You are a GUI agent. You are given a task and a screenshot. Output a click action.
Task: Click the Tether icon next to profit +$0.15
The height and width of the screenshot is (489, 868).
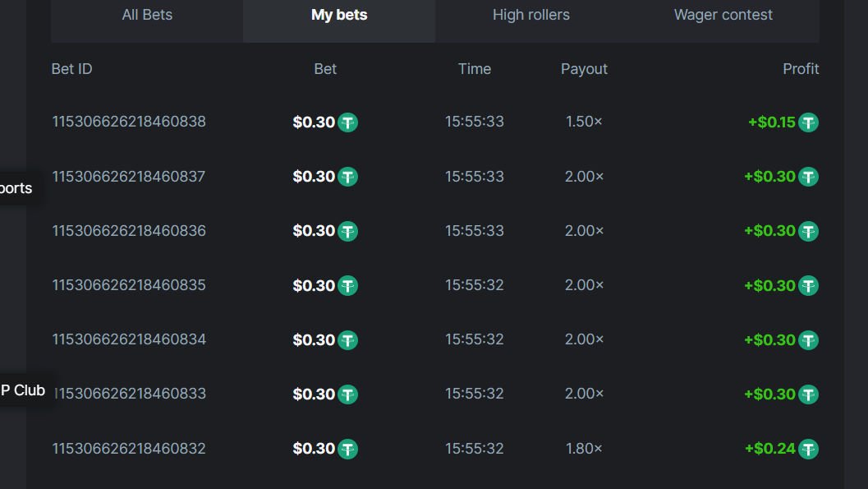tap(809, 122)
